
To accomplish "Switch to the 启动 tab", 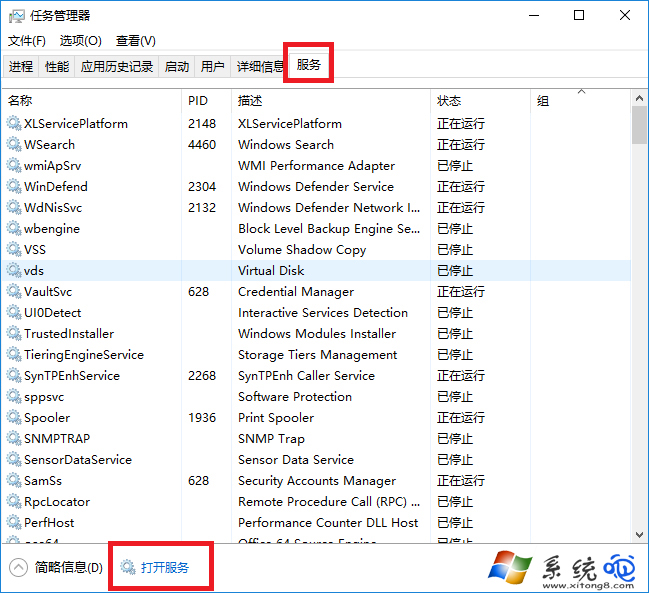I will pos(177,67).
